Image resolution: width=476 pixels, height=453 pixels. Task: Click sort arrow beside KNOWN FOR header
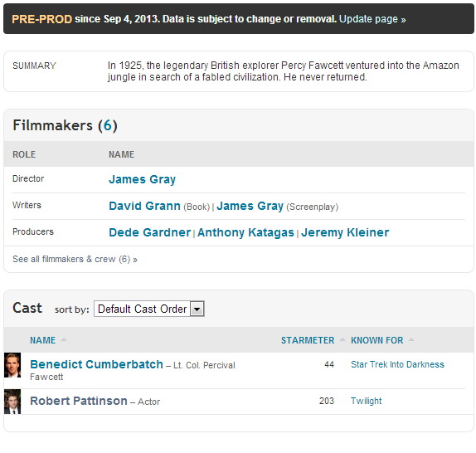tap(411, 340)
